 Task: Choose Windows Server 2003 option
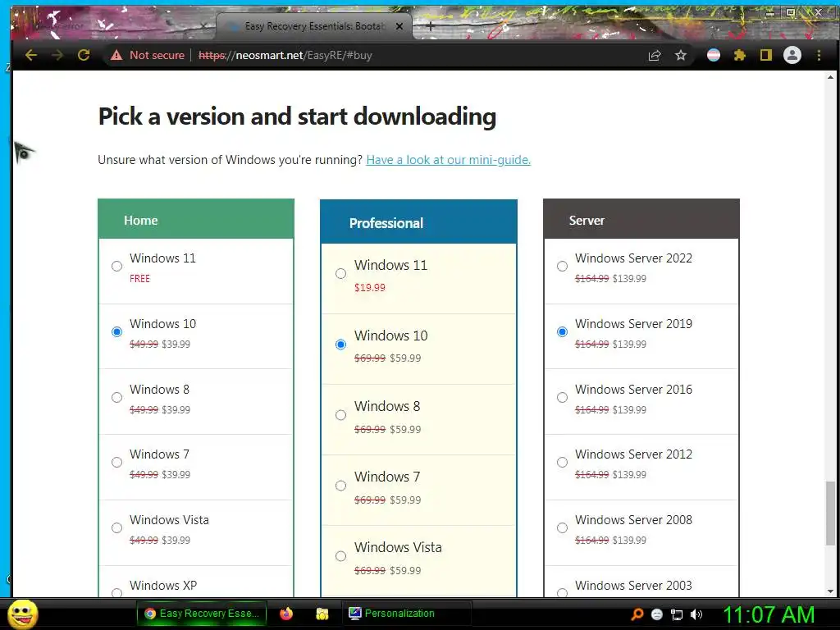562,592
